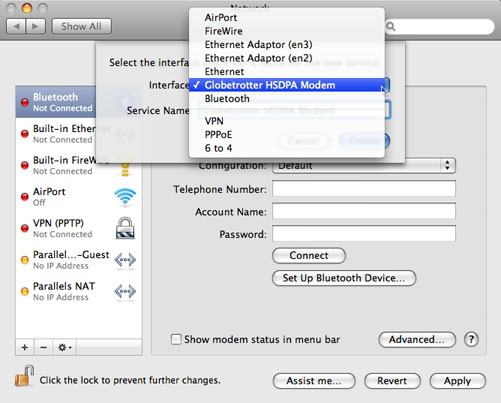This screenshot has height=403, width=501.
Task: Select PPPoE interface option
Action: tap(287, 134)
